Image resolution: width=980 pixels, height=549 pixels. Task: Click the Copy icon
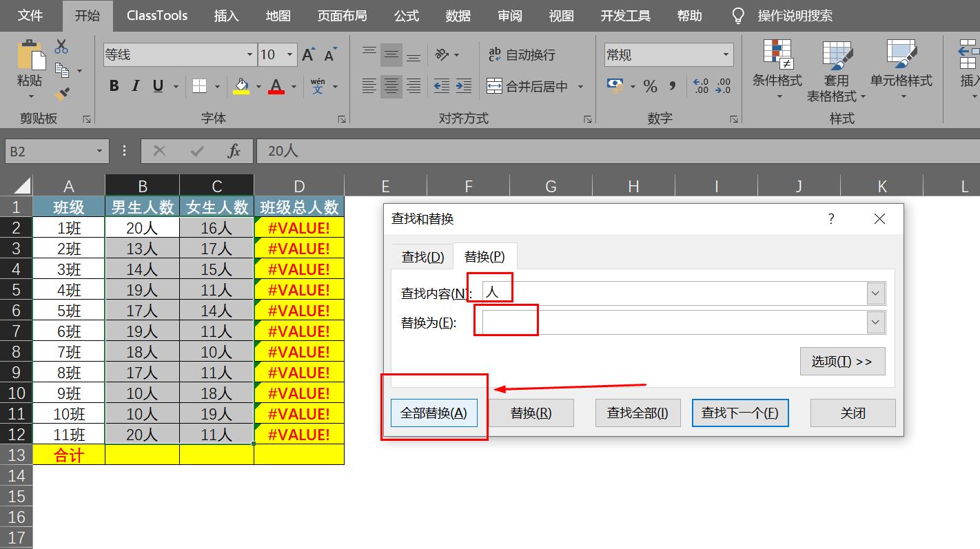tap(62, 70)
